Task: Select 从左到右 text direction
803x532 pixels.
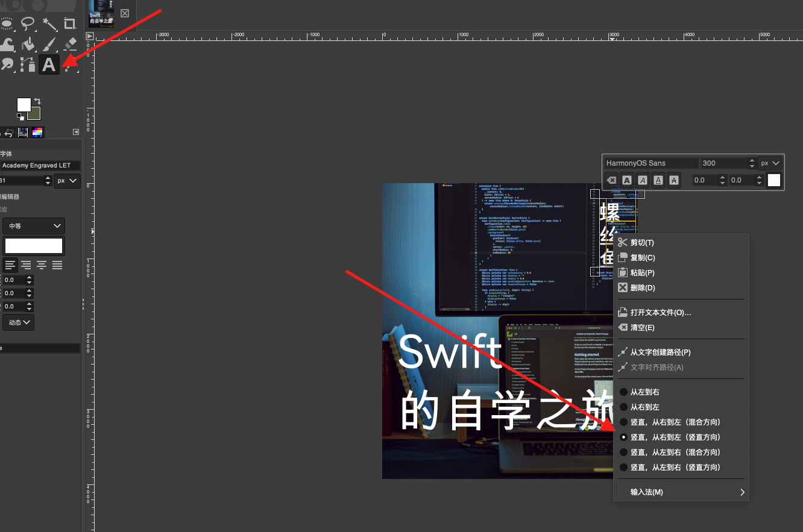Action: [x=681, y=392]
